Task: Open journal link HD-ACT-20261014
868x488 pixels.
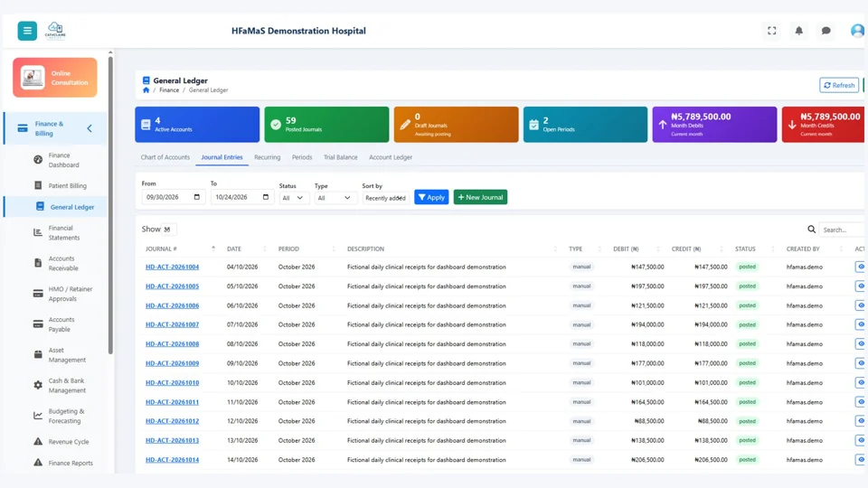Action: click(172, 460)
